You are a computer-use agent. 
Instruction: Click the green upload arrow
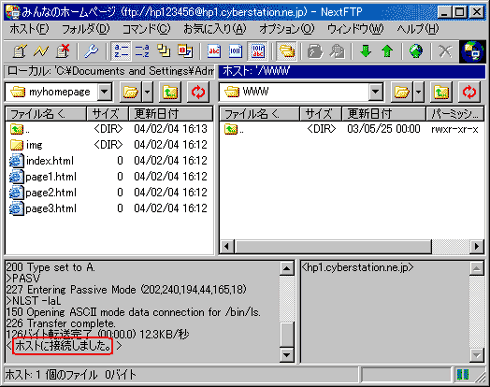[x=387, y=51]
